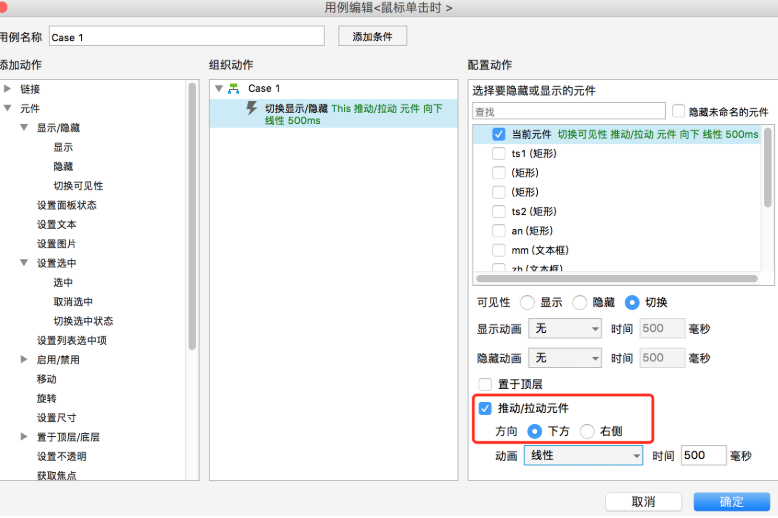This screenshot has height=518, width=778.
Task: Click the 隐藏动画 时间 500 field
Action: (x=662, y=358)
